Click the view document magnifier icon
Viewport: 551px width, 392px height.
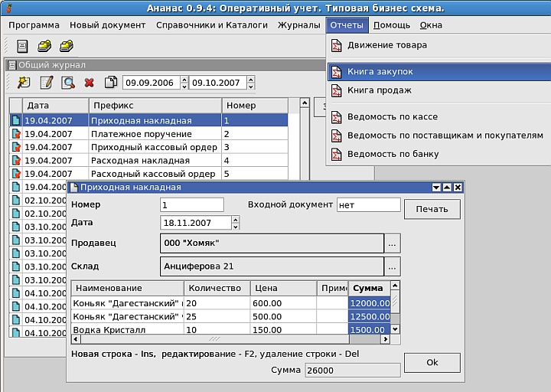68,83
